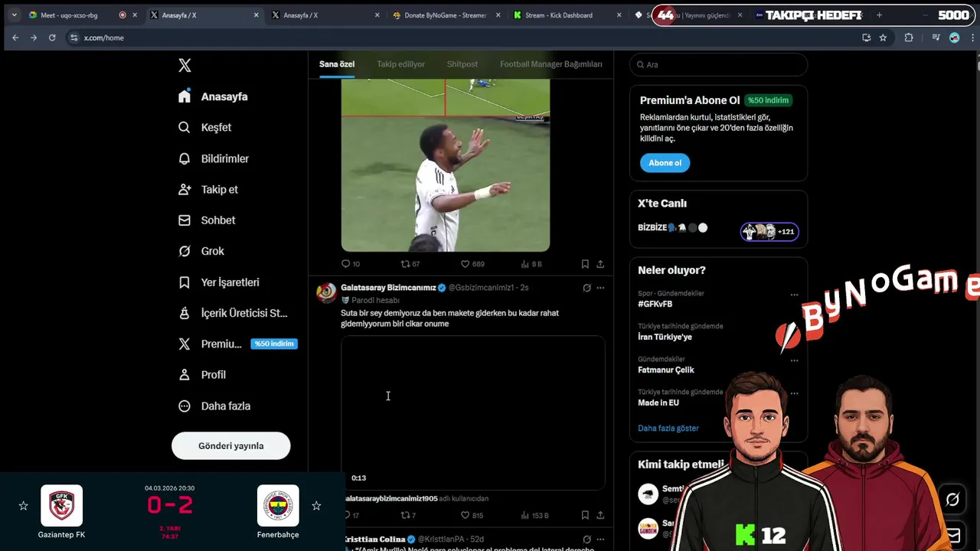Reload the page in browser toolbar

point(52,37)
